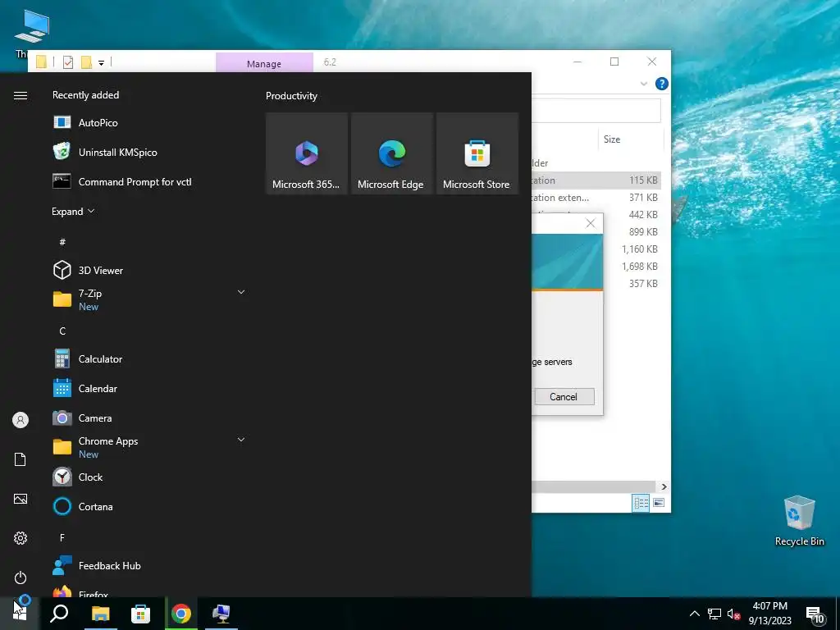Open Microsoft Store from taskbar

(140, 614)
